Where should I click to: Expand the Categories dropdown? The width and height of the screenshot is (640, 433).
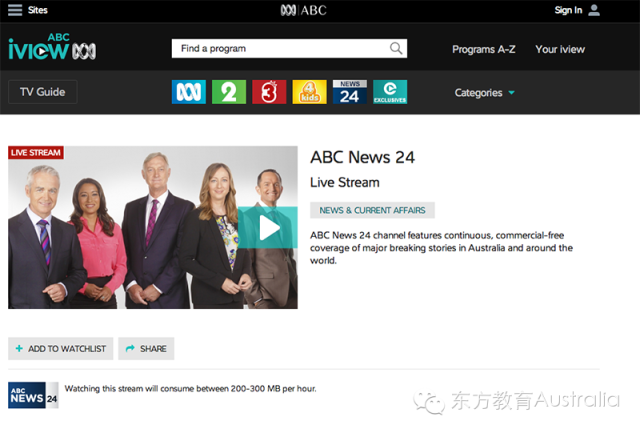click(484, 93)
